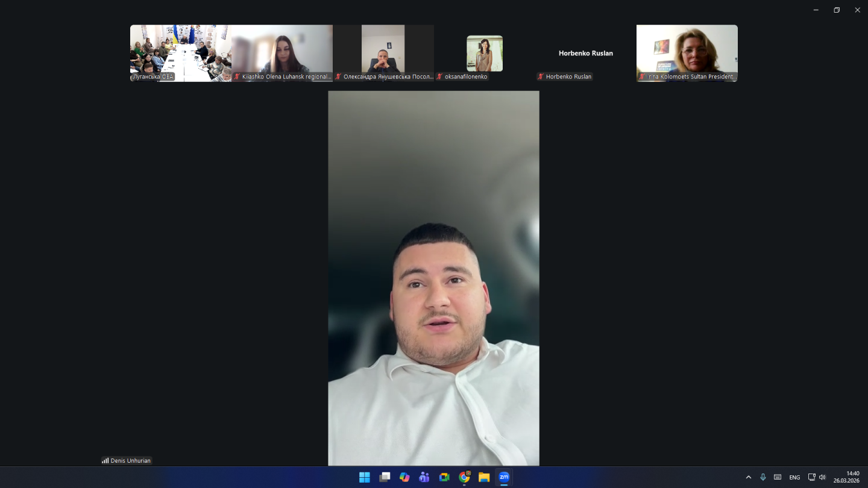The height and width of the screenshot is (488, 868).
Task: Launch Google Meet from the taskbar
Action: tap(444, 477)
